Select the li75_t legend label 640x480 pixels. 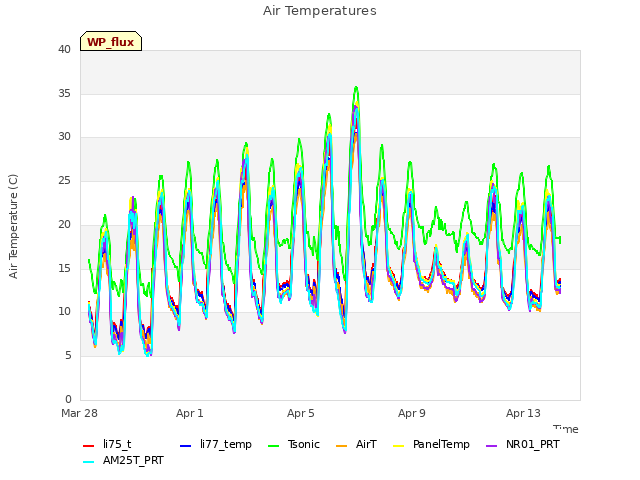(117, 444)
